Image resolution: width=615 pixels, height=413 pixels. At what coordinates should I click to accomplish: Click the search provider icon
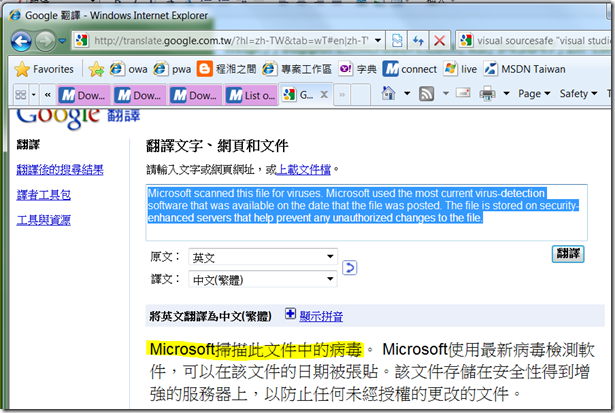[466, 40]
